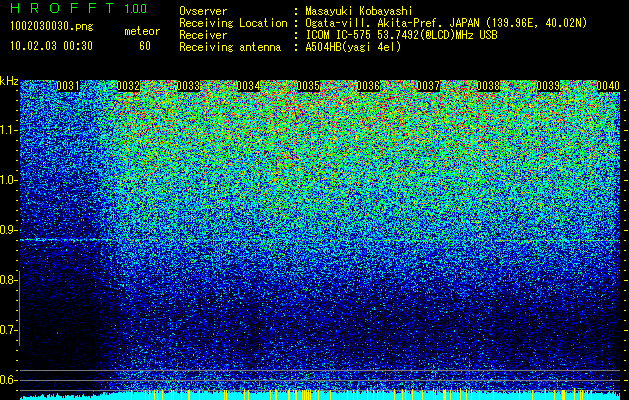Click the 1.0 frequency axis label

7,181
